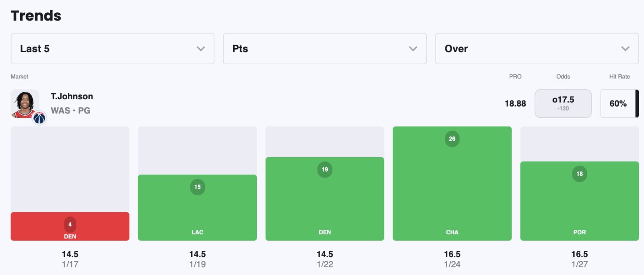644x275 pixels.
Task: Expand the Pts stat dropdown
Action: (324, 49)
